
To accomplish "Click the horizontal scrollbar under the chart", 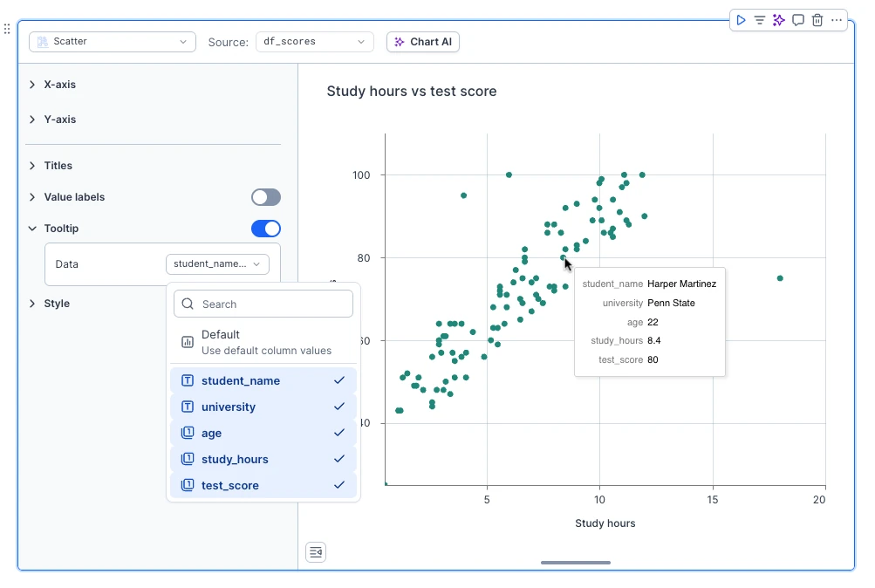I will point(575,563).
